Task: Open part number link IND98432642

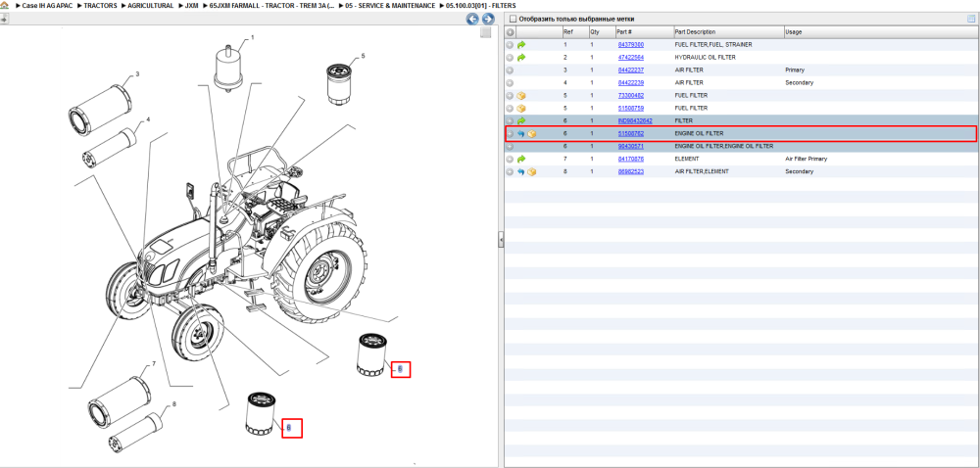Action: click(x=634, y=120)
